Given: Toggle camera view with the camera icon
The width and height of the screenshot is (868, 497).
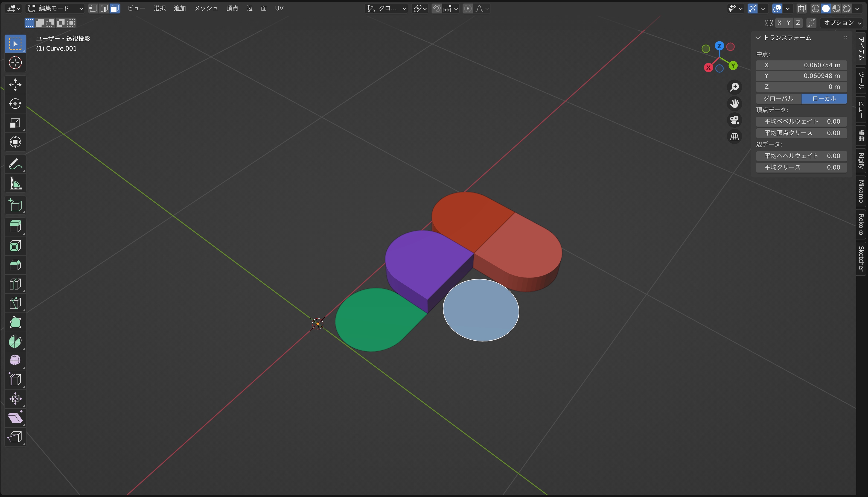Looking at the screenshot, I should 735,120.
